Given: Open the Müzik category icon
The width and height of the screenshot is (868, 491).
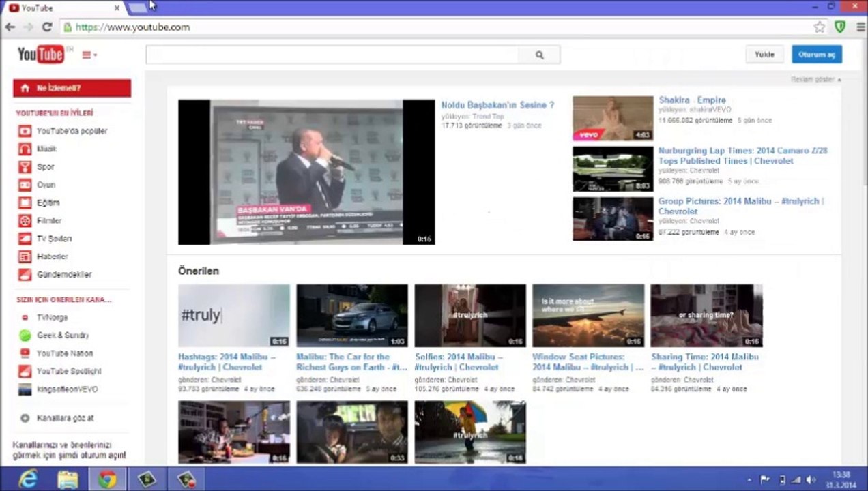Looking at the screenshot, I should pos(25,149).
